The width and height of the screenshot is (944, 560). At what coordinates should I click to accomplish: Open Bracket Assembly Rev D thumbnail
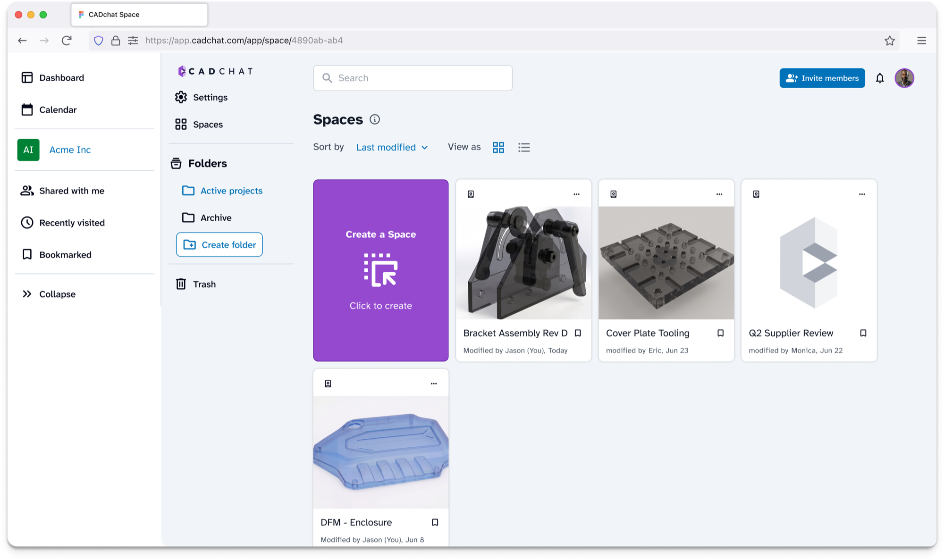[x=523, y=263]
